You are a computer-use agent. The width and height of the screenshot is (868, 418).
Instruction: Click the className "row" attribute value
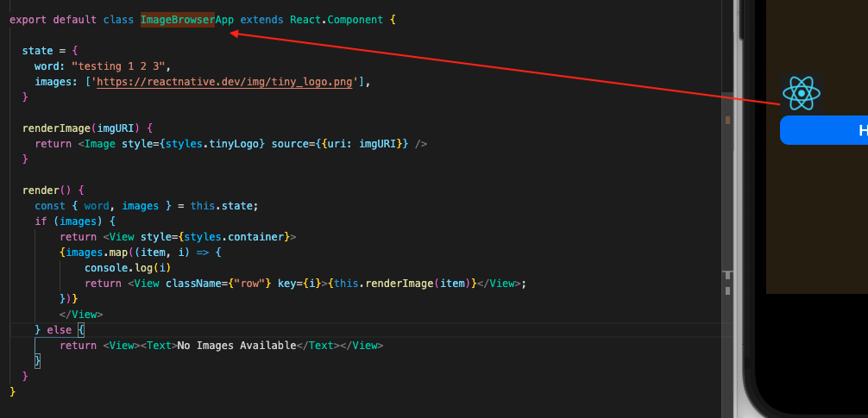click(249, 283)
